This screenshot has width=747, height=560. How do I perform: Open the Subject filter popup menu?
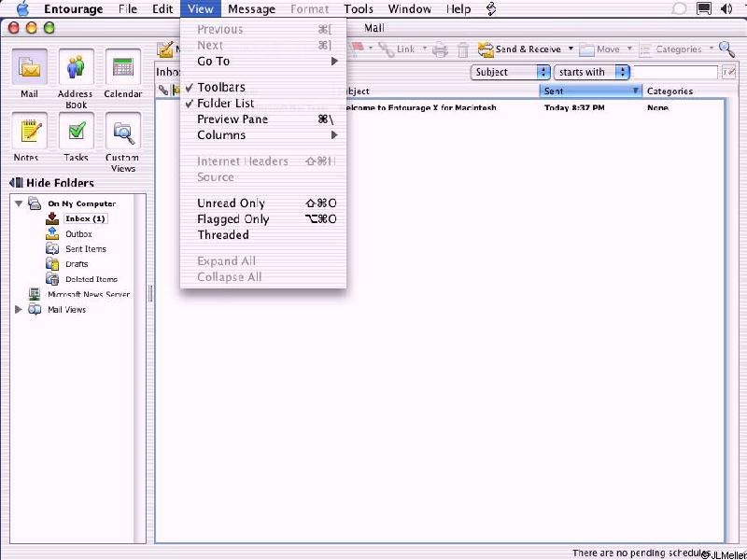coord(510,73)
